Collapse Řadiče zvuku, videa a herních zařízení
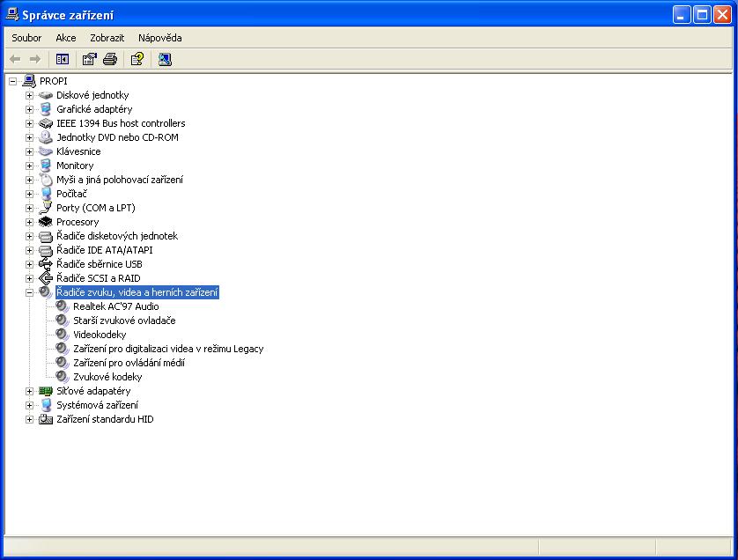738x560 pixels. pyautogui.click(x=29, y=292)
